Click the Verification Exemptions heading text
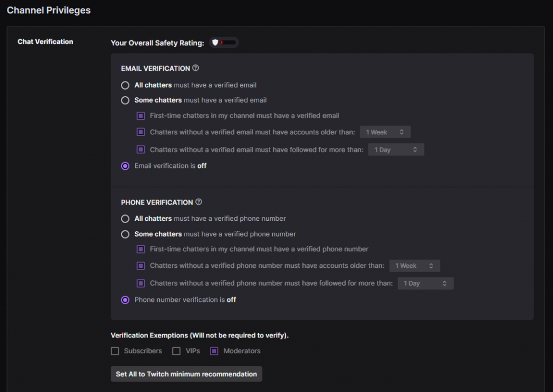This screenshot has height=392, width=553. tap(200, 336)
